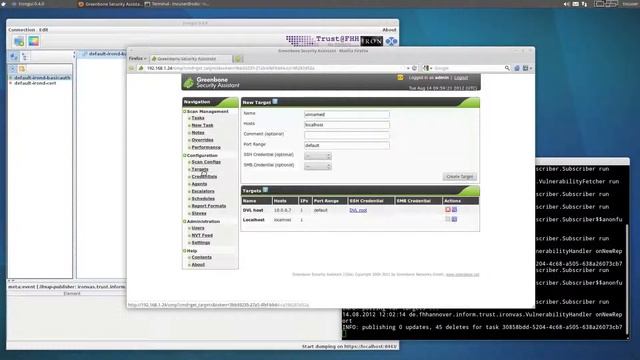The width and height of the screenshot is (640, 360).
Task: Switch to irongui window in the taskbar
Action: coord(28,4)
